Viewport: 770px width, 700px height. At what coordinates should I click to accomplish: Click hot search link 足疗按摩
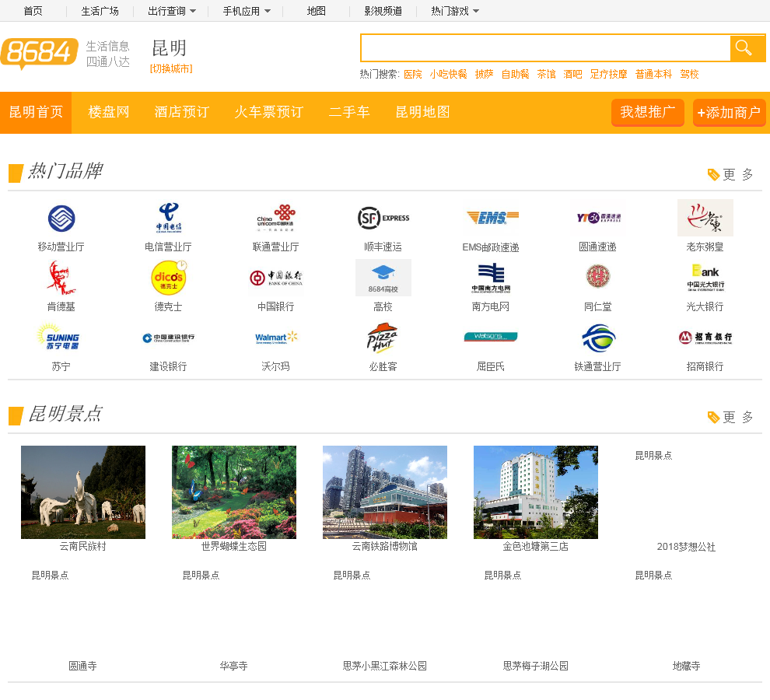[x=608, y=74]
